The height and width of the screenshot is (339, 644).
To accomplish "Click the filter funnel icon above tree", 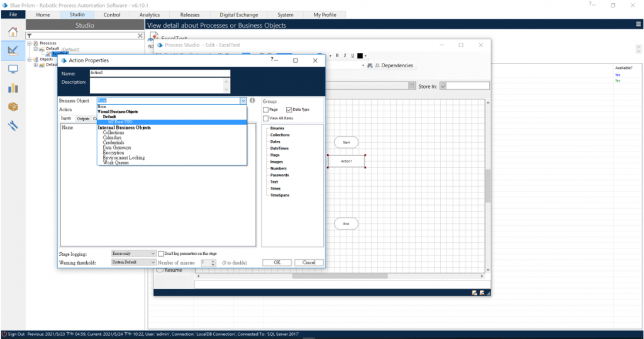I will [29, 36].
